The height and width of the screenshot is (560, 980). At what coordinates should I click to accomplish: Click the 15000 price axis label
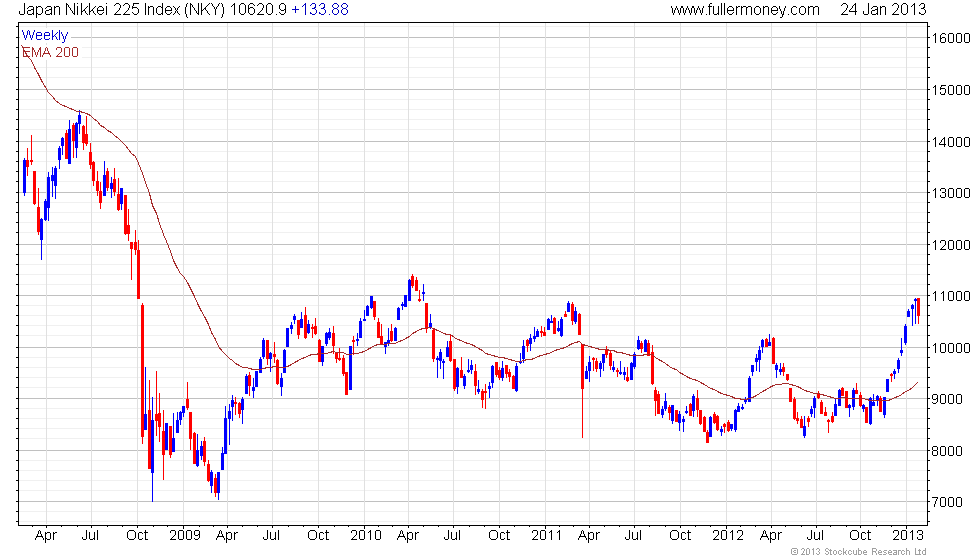tap(952, 90)
